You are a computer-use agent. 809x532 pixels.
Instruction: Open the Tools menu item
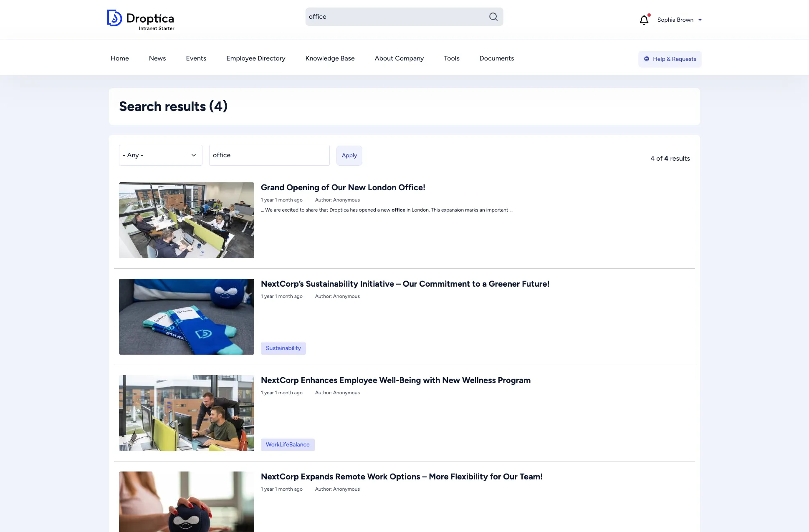[x=452, y=58]
